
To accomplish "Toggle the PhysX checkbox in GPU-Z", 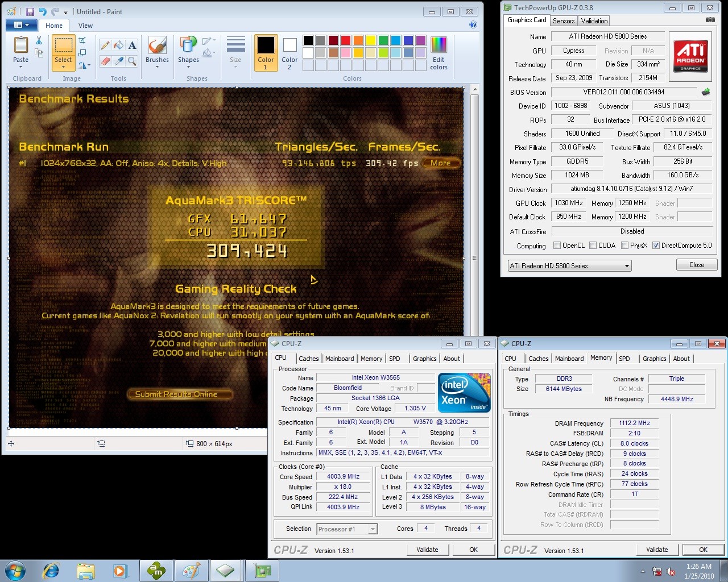I will [625, 246].
